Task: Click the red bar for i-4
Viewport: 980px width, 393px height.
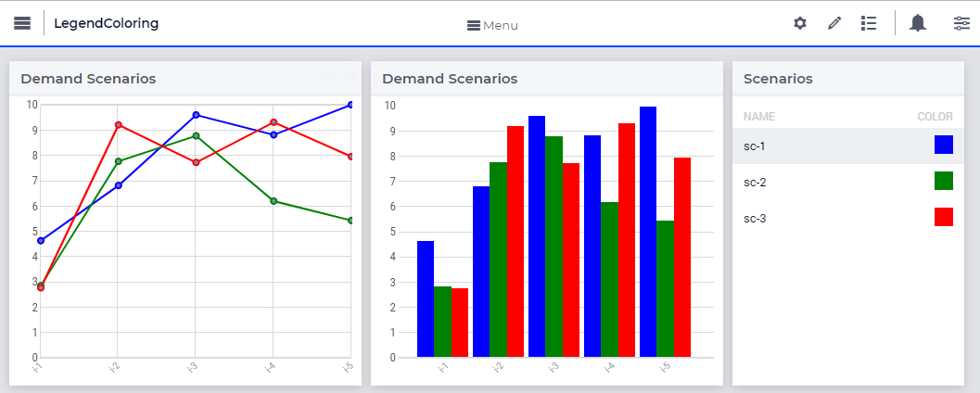Action: (626, 241)
